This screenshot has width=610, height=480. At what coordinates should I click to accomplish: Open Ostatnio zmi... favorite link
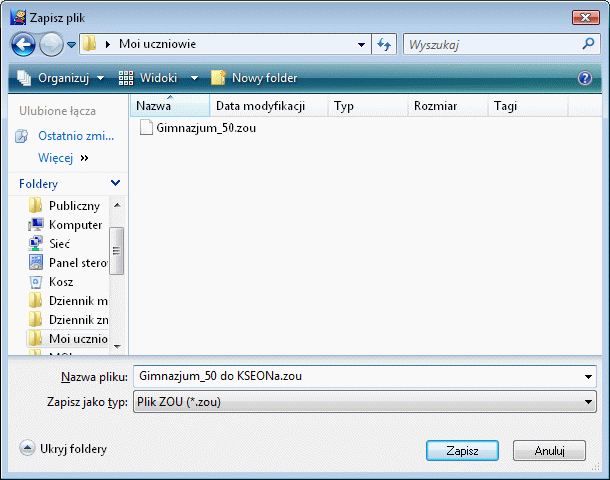click(x=76, y=136)
